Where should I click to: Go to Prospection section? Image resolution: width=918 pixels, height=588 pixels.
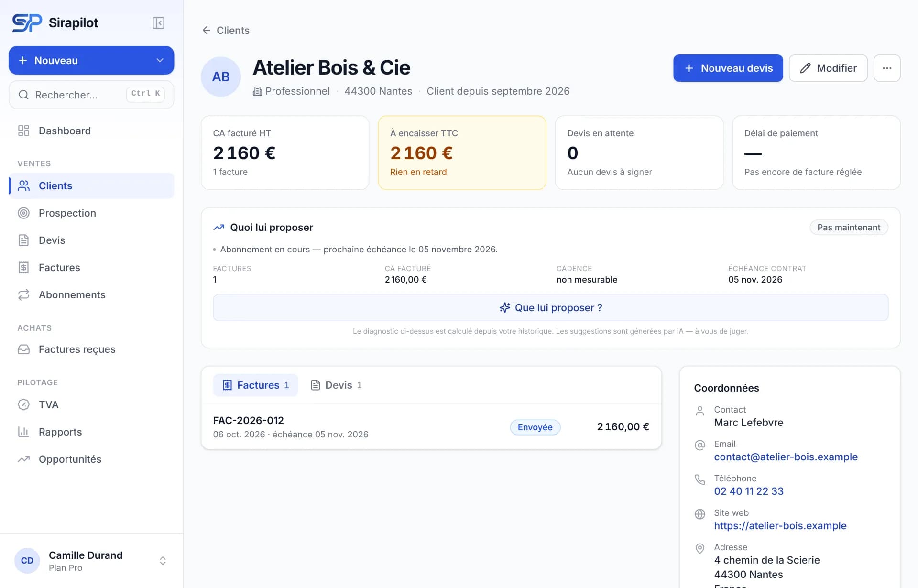[91, 213]
